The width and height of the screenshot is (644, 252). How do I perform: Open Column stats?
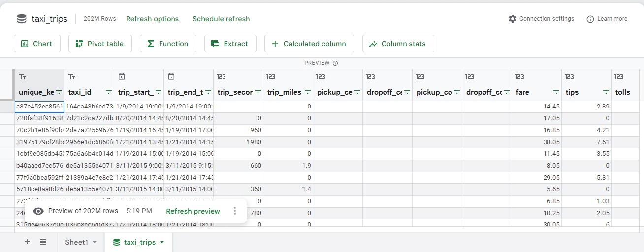(397, 44)
